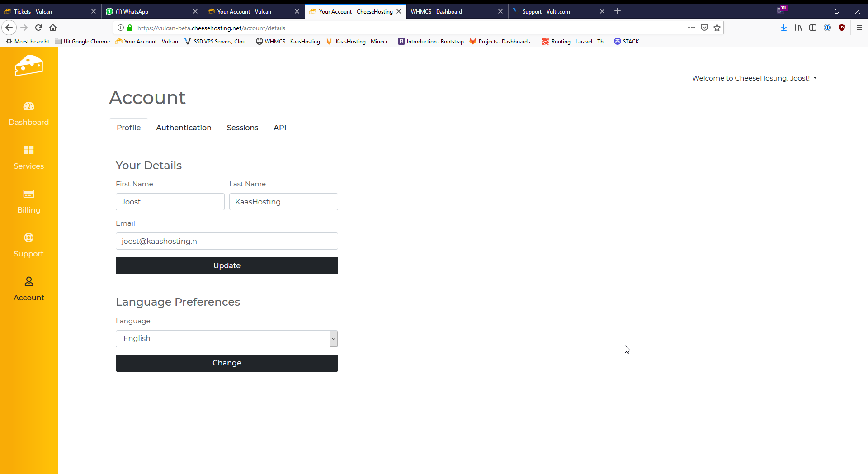
Task: Focus the First Name field
Action: point(170,202)
